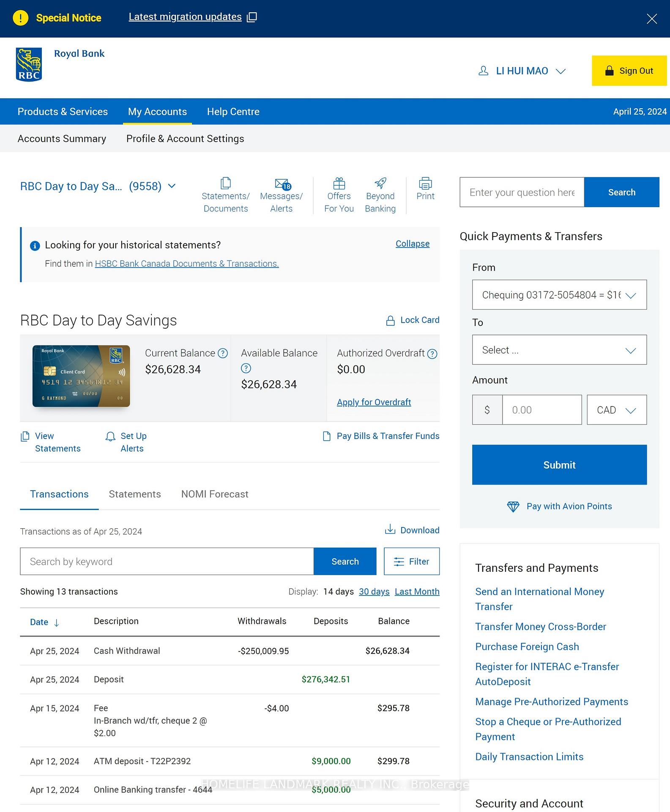This screenshot has height=812, width=670.
Task: Open Transfer Money Cross-Border
Action: (x=541, y=627)
